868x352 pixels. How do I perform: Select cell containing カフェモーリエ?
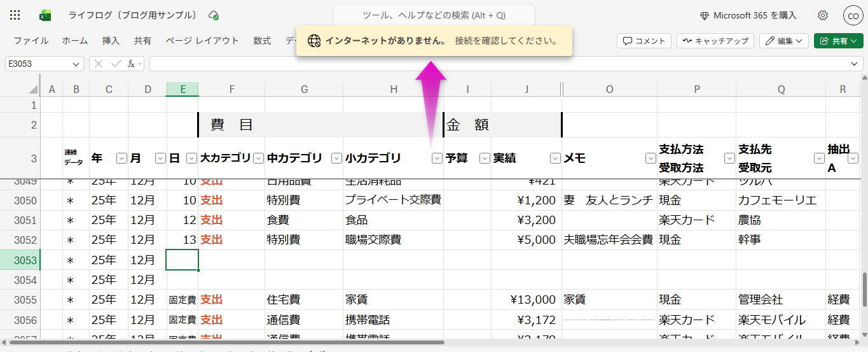pos(780,201)
